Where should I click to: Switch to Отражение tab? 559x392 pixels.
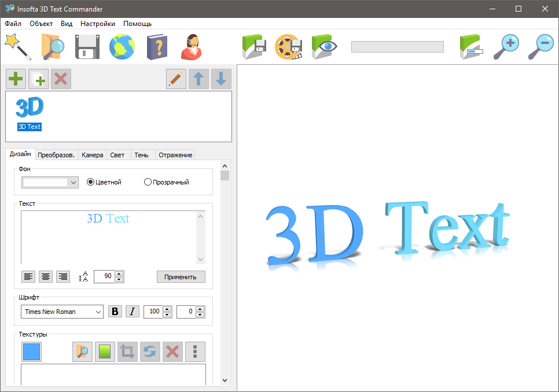point(175,155)
